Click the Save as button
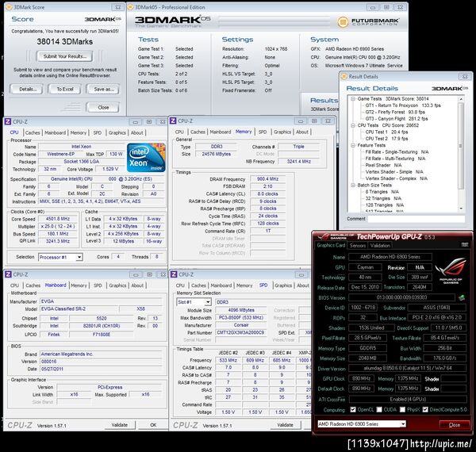Image resolution: width=476 pixels, height=452 pixels. tap(103, 89)
